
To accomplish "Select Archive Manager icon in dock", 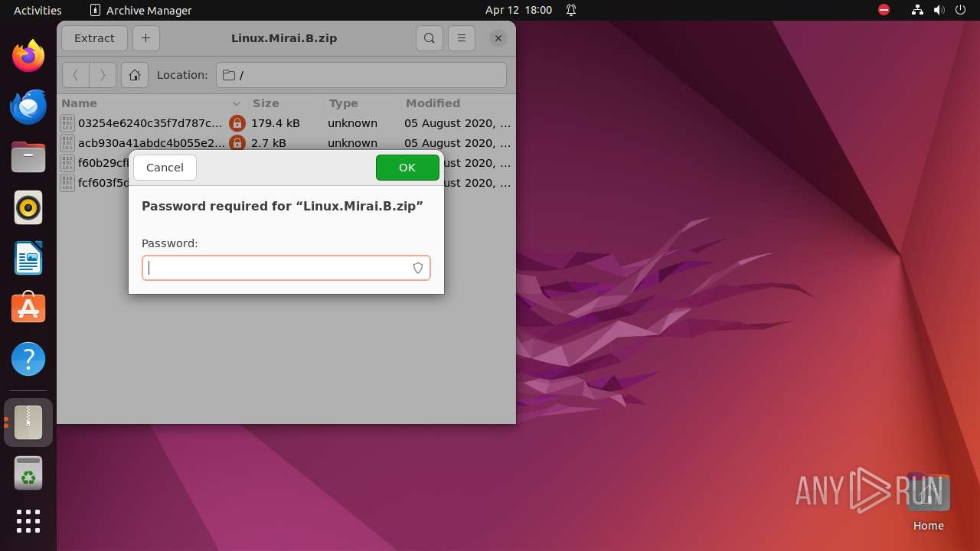I will click(28, 422).
